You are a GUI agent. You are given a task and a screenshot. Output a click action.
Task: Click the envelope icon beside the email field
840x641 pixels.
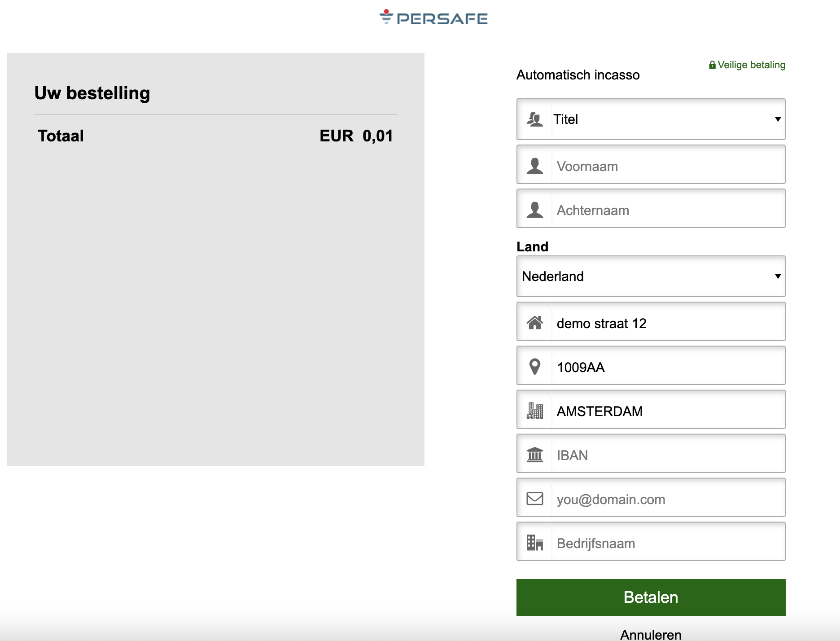(x=534, y=498)
